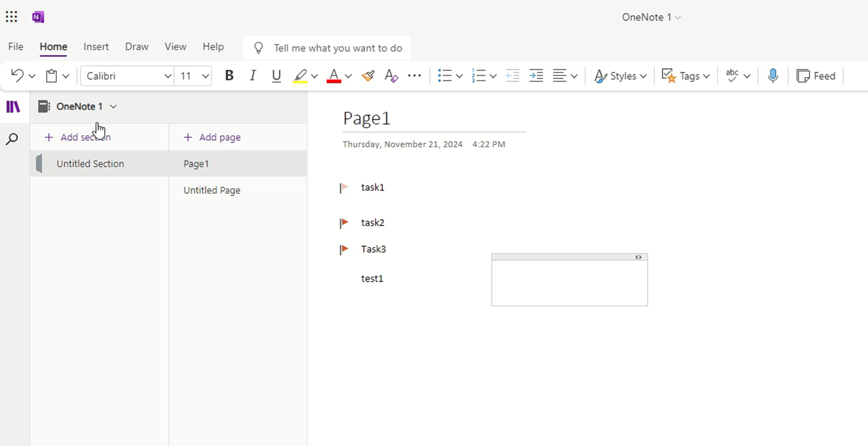Open the search panel in the sidebar

(13, 139)
